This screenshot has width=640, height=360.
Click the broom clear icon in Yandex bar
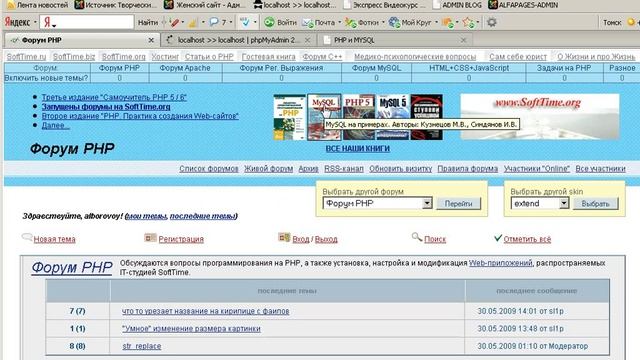point(193,22)
